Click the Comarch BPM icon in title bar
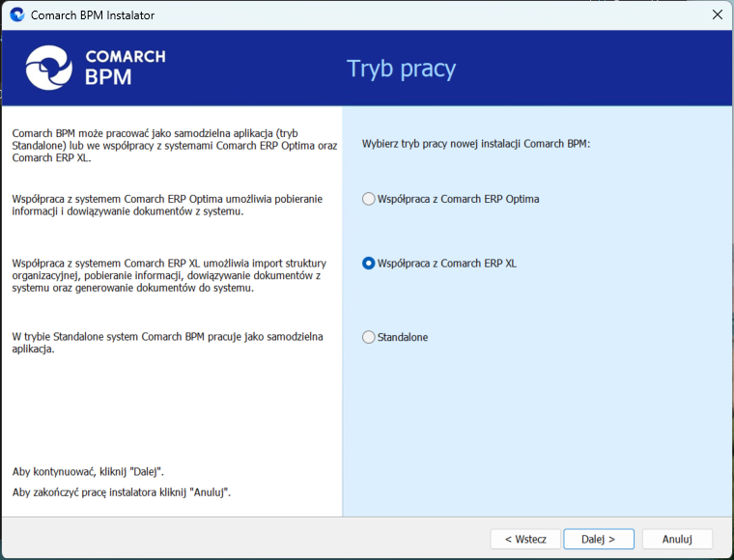Viewport: 734px width, 560px height. point(17,14)
